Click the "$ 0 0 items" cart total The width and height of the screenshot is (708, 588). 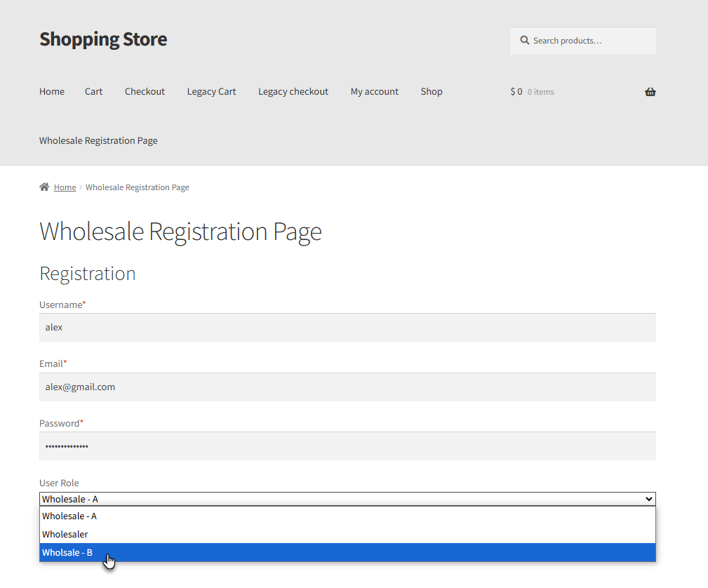531,91
